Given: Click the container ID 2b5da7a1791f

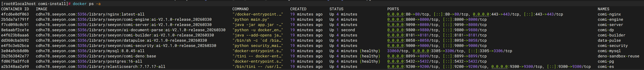Looking at the screenshot, I should pos(15,20).
